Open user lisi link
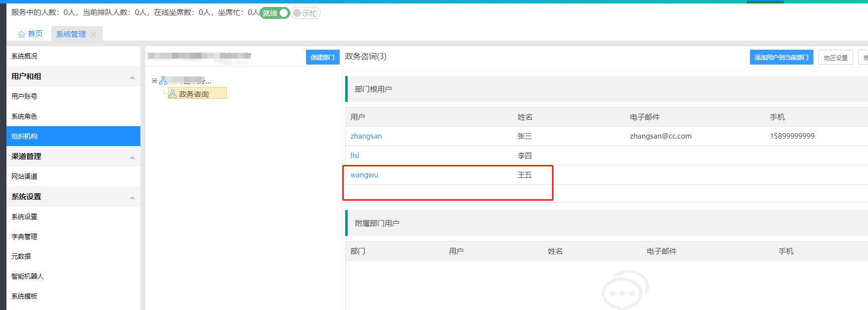 pos(355,155)
